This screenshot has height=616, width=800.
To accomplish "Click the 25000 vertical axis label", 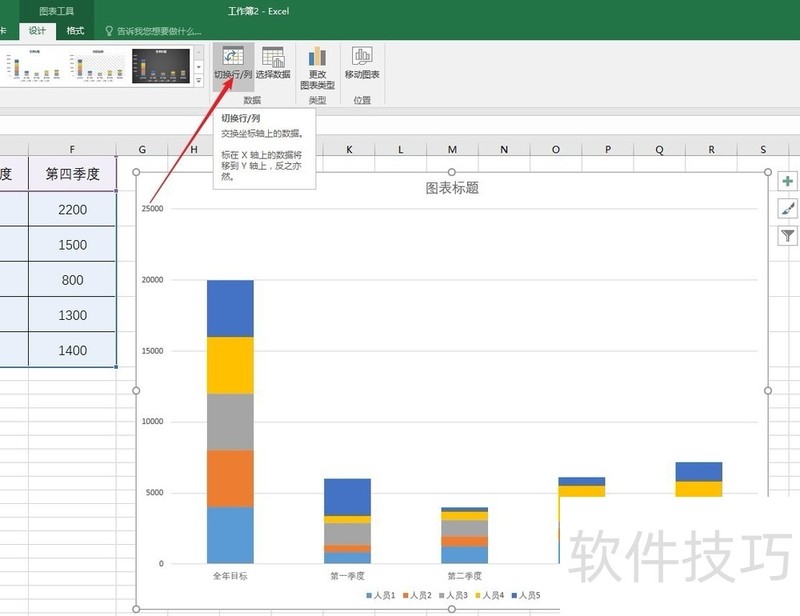I will coord(153,208).
